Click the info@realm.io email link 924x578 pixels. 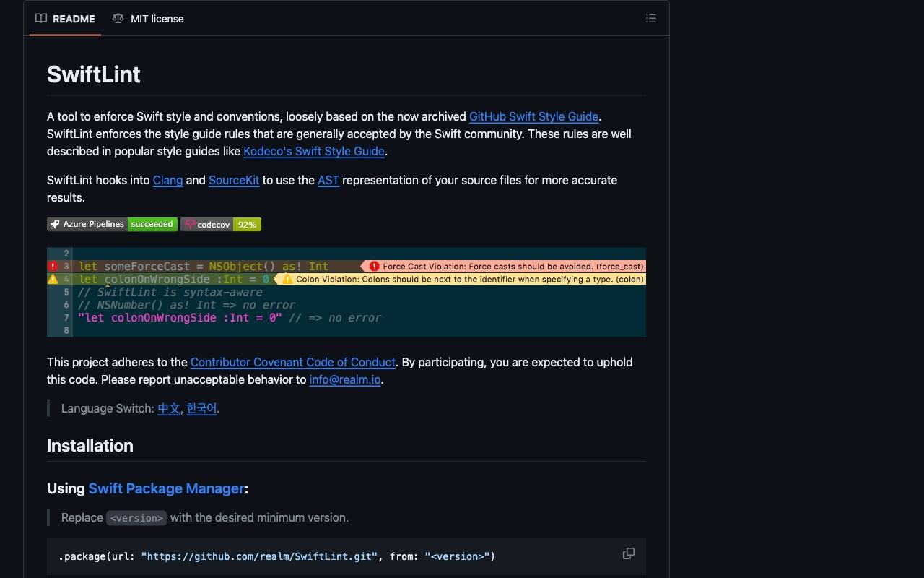[345, 379]
